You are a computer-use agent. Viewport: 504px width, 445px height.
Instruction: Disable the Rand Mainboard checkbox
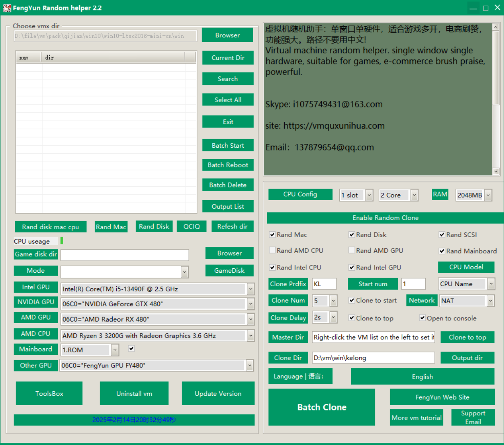pos(442,251)
